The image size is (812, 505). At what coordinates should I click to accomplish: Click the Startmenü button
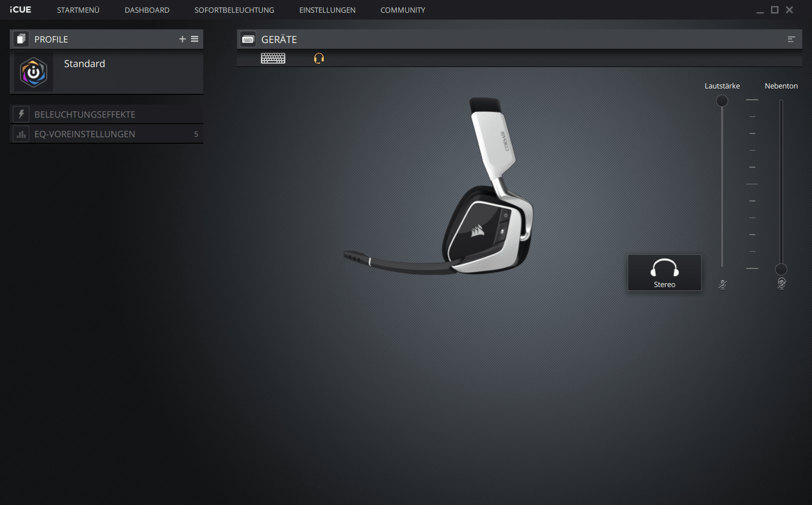pyautogui.click(x=78, y=10)
